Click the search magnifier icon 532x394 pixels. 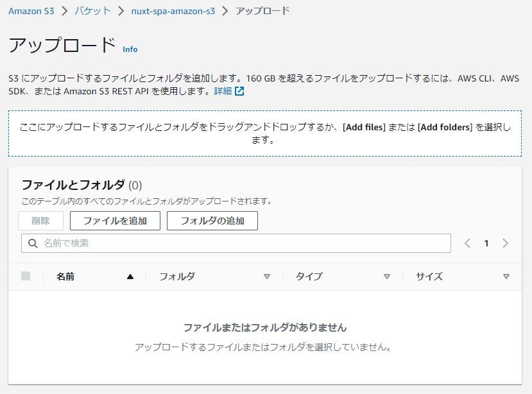33,243
